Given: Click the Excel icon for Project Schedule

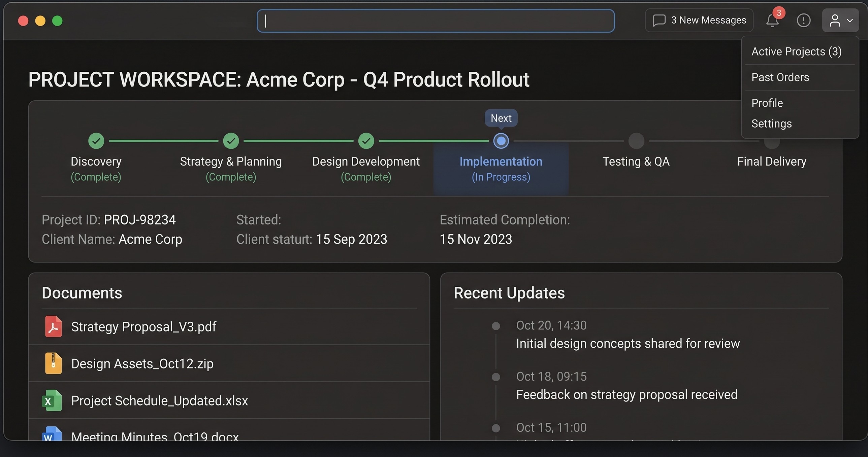Looking at the screenshot, I should click(52, 400).
